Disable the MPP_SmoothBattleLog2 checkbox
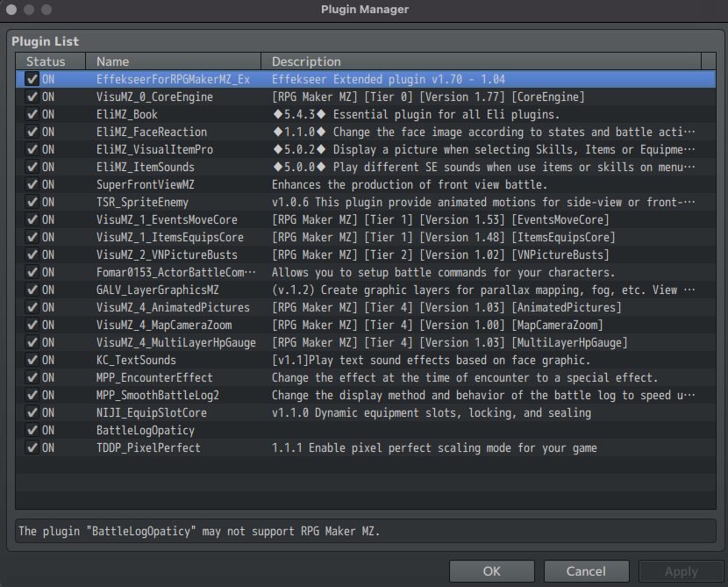 pos(32,396)
